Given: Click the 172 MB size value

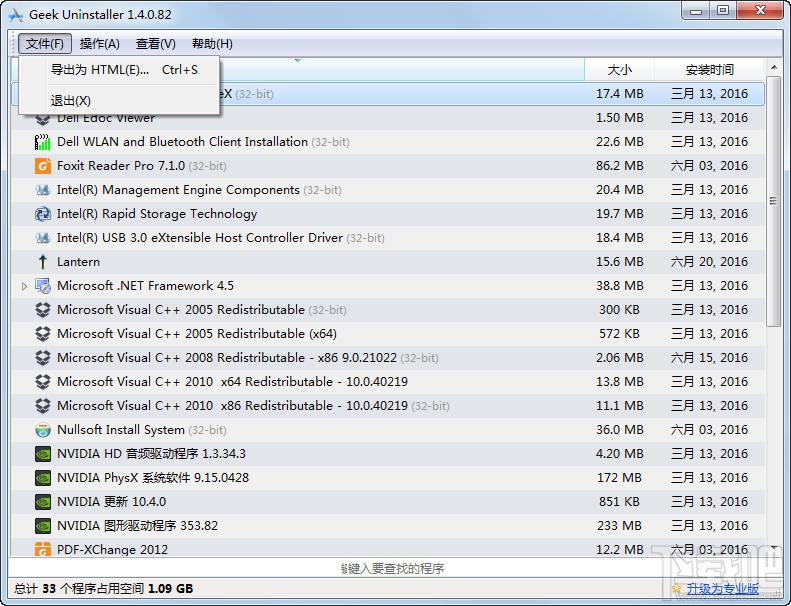Looking at the screenshot, I should (x=619, y=478).
